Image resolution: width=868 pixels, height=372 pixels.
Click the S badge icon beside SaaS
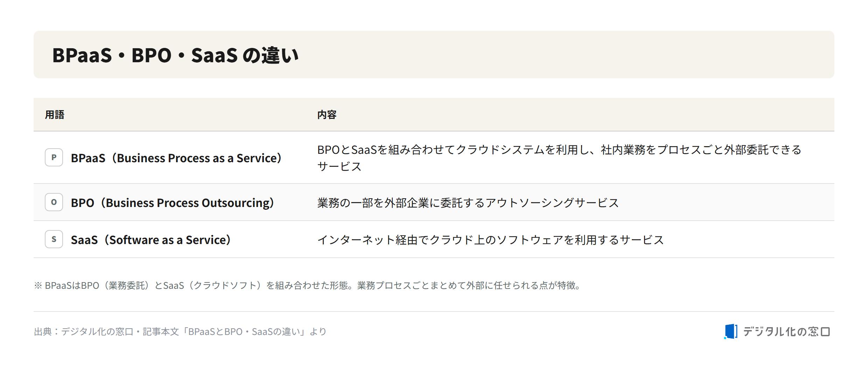point(54,239)
